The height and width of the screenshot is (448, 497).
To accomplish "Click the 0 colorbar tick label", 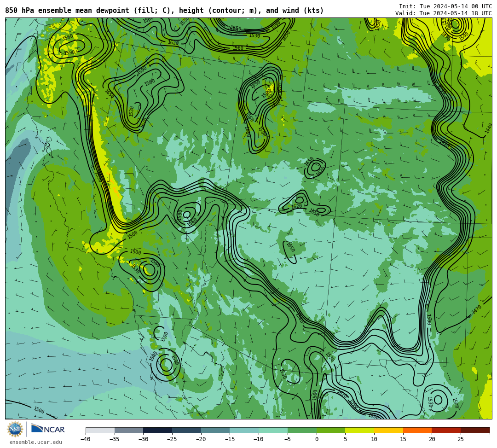I will (316, 439).
